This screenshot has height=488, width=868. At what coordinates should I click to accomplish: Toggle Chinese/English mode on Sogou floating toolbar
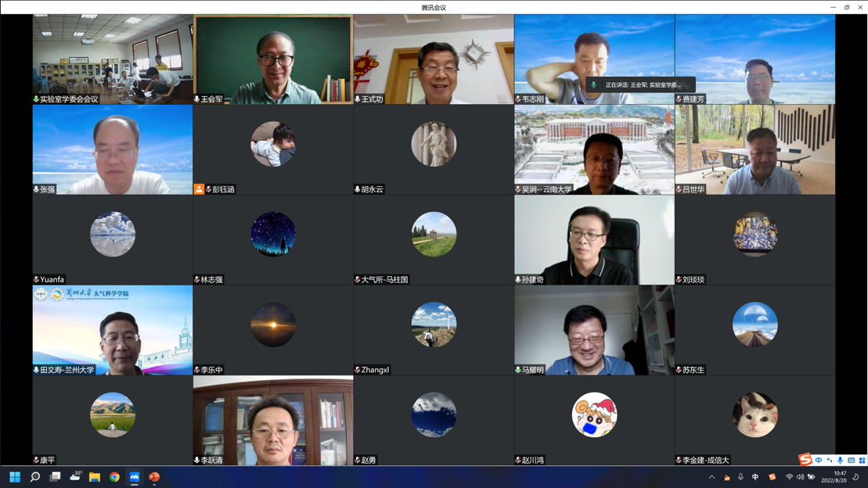tap(819, 461)
